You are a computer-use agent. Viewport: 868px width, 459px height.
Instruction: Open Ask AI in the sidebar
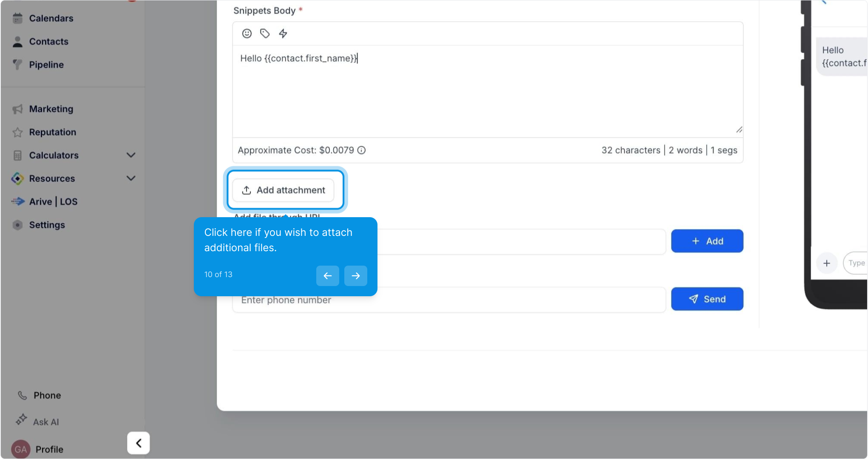pyautogui.click(x=46, y=422)
